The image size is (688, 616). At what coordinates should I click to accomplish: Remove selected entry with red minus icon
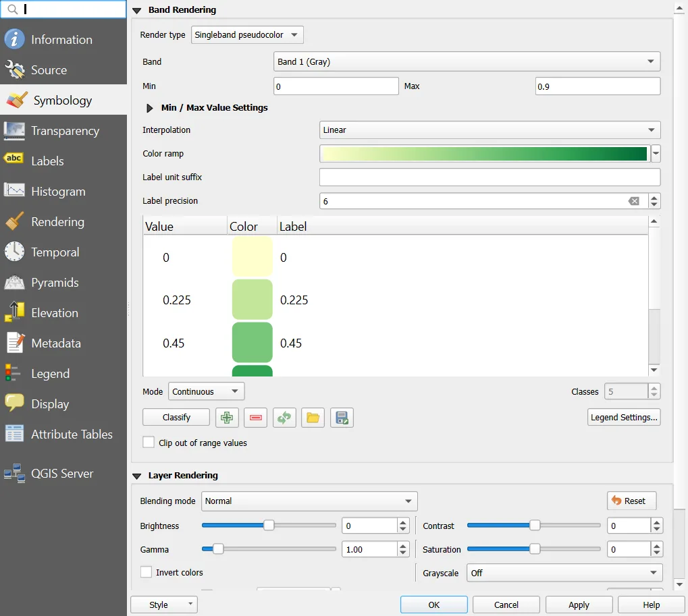click(x=256, y=418)
